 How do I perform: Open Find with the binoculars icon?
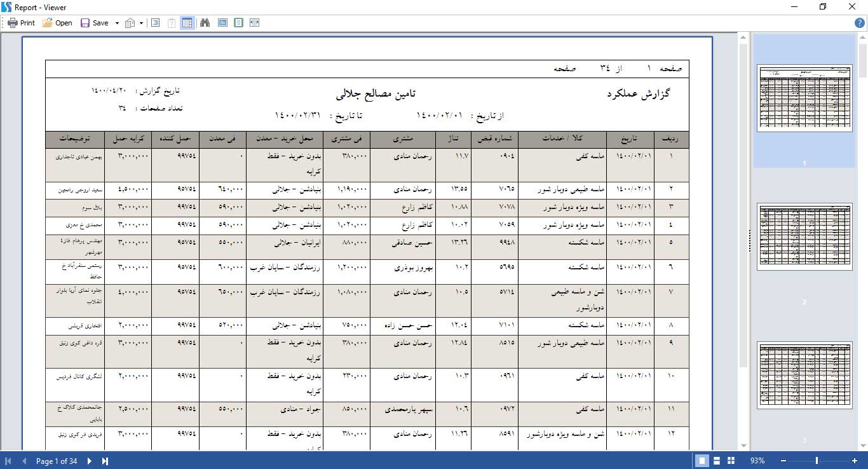tap(205, 23)
